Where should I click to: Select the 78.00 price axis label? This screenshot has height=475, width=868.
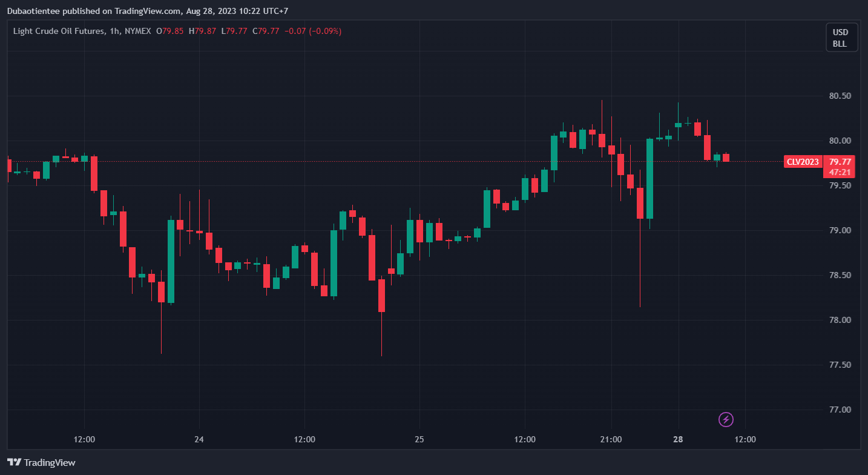point(840,320)
